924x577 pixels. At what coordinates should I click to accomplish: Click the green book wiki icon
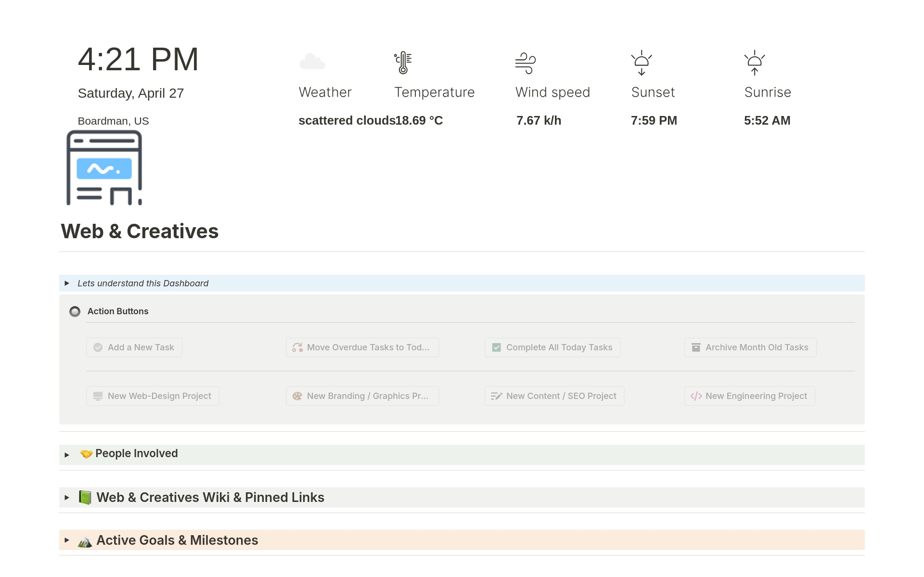[x=85, y=498]
